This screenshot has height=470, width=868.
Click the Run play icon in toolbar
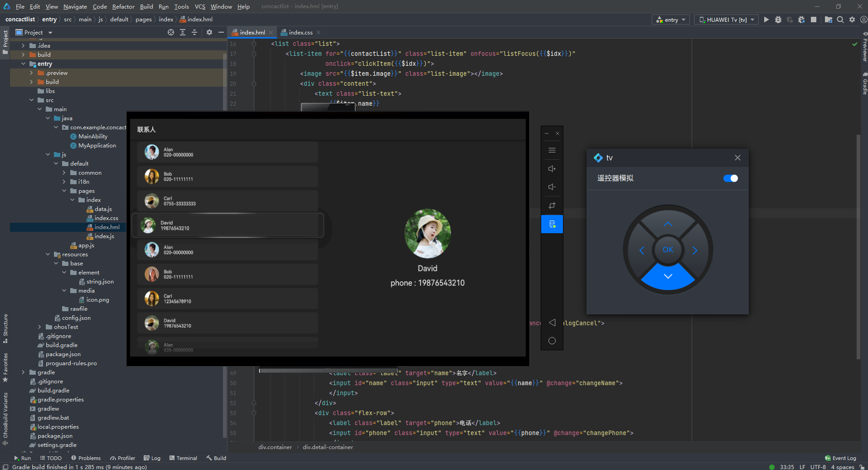pos(766,20)
